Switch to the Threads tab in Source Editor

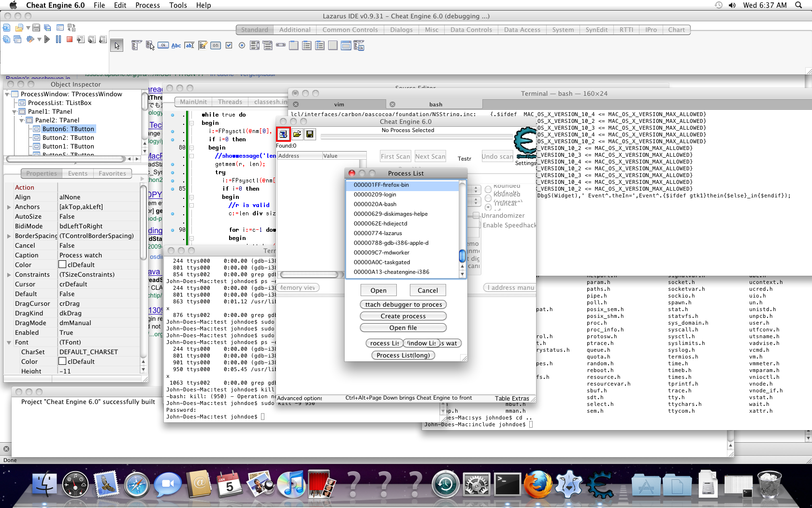(230, 102)
